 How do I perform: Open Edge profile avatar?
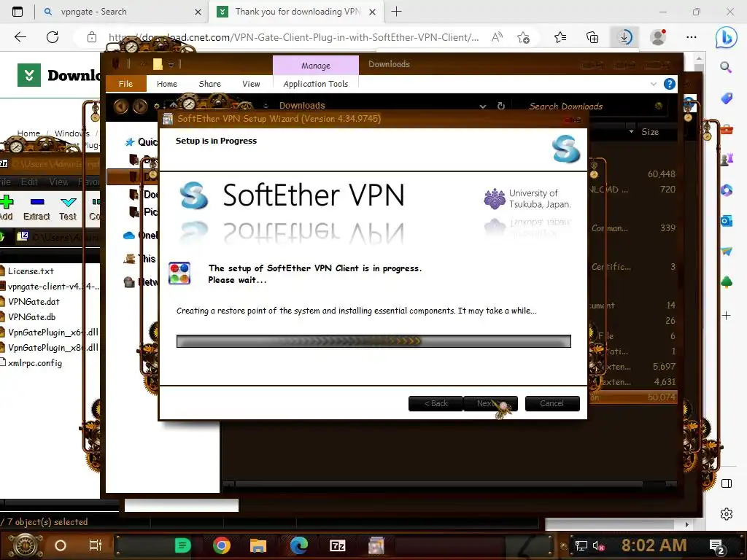[x=658, y=37]
